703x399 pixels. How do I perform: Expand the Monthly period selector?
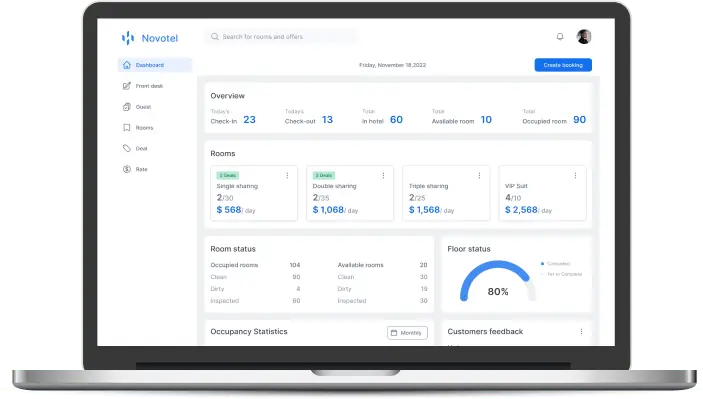click(407, 333)
